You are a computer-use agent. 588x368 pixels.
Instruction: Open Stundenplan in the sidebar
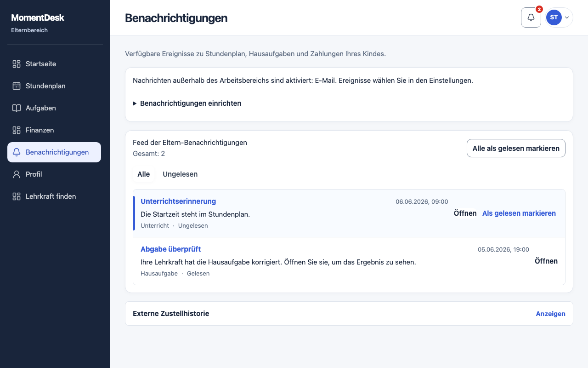54,86
